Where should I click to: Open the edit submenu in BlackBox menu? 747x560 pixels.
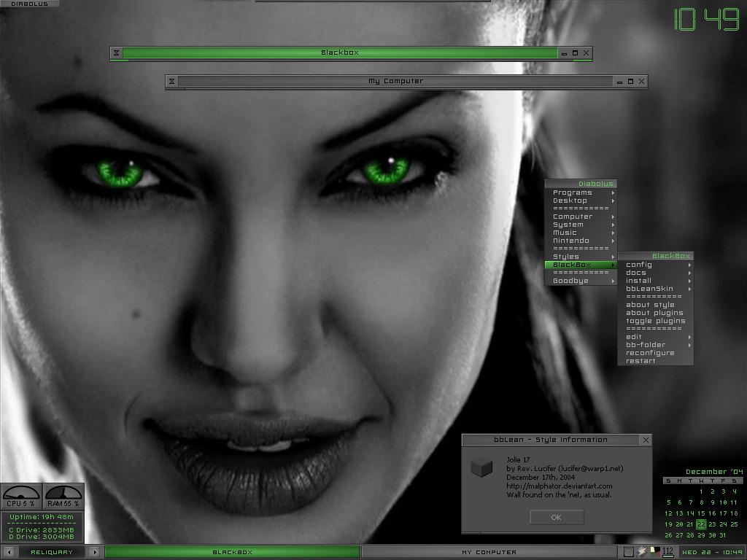656,337
